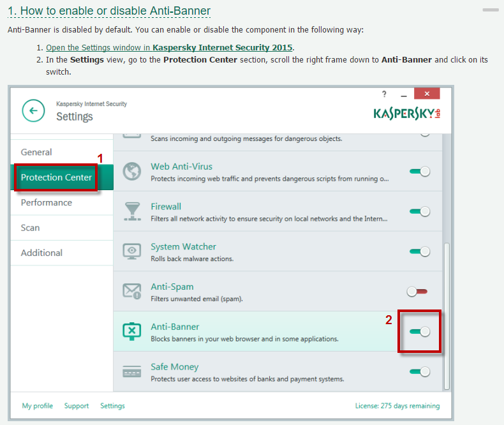The image size is (504, 425).
Task: Switch off Safe Money protection
Action: click(420, 371)
